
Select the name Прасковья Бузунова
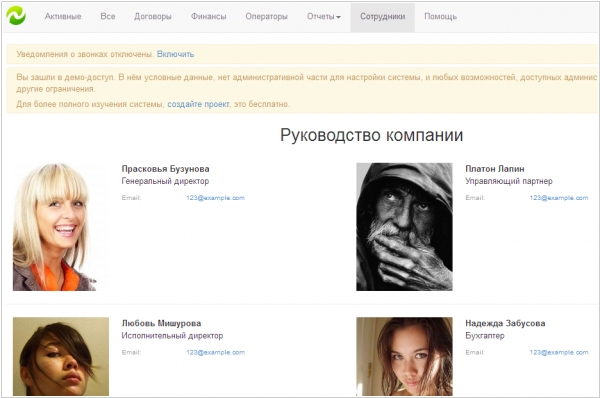(x=165, y=169)
